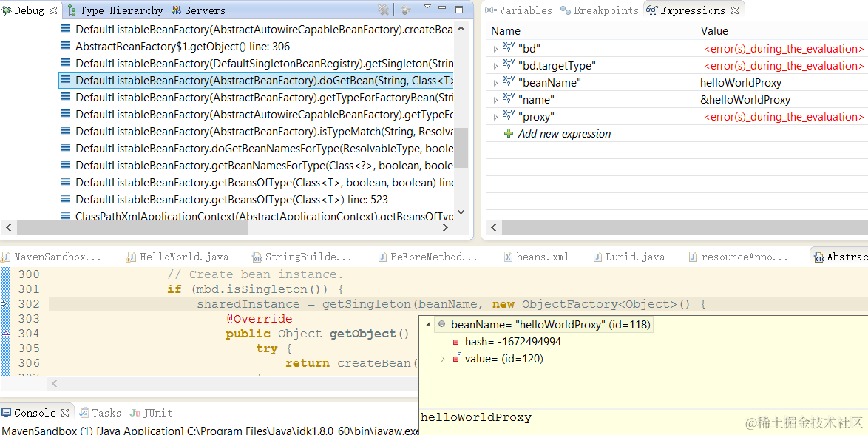Click the error value for "bd.targetType"

(x=783, y=66)
